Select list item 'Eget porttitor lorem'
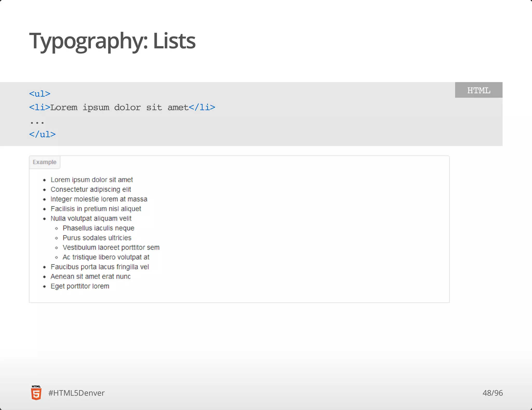Image resolution: width=532 pixels, height=410 pixels. [x=80, y=286]
